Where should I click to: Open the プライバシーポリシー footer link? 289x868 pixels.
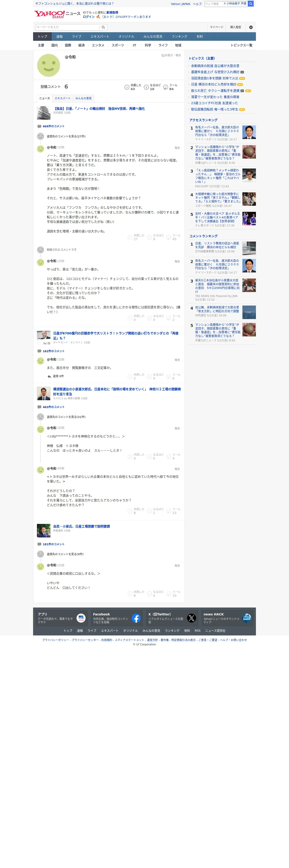(x=56, y=640)
